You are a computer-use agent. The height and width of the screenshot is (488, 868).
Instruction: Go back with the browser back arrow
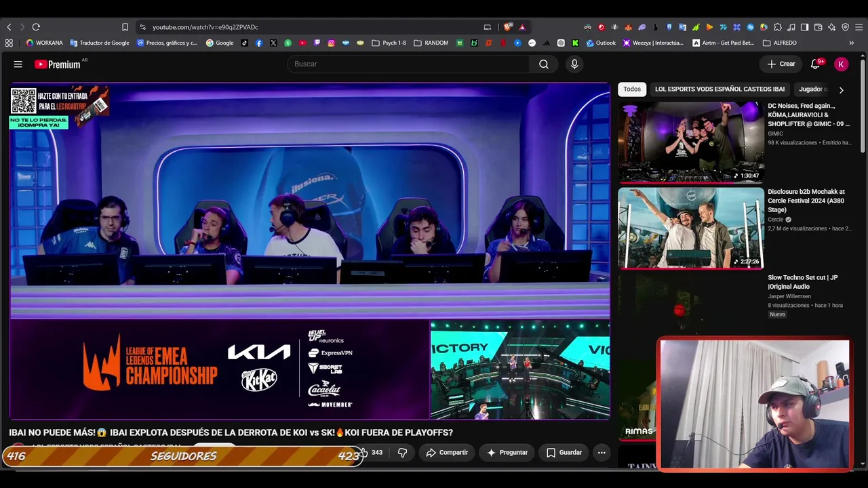tap(9, 27)
